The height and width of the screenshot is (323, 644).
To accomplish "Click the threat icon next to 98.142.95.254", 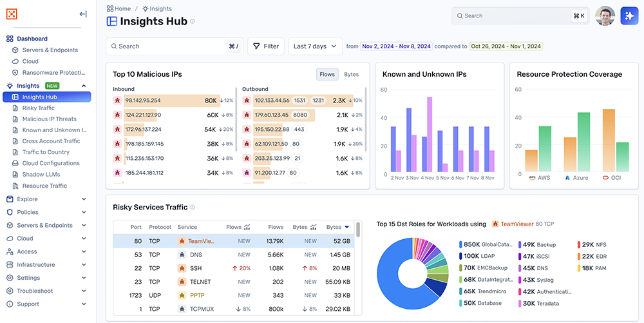I will (117, 101).
